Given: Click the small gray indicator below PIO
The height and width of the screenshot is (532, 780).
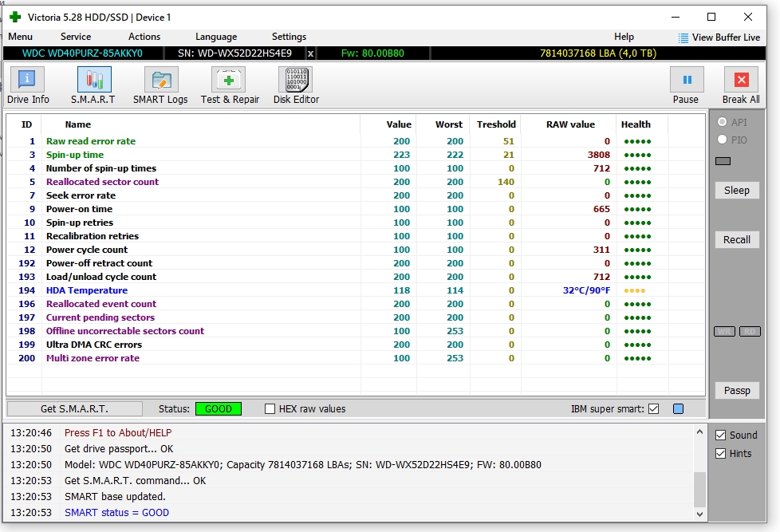Looking at the screenshot, I should [723, 161].
